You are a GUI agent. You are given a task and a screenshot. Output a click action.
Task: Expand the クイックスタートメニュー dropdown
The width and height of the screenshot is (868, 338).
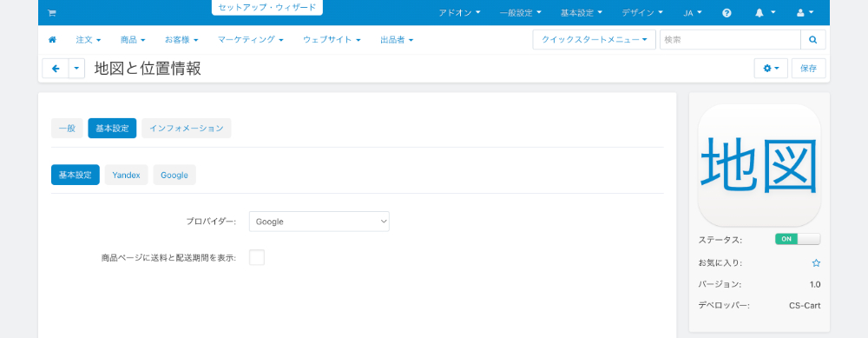point(594,40)
